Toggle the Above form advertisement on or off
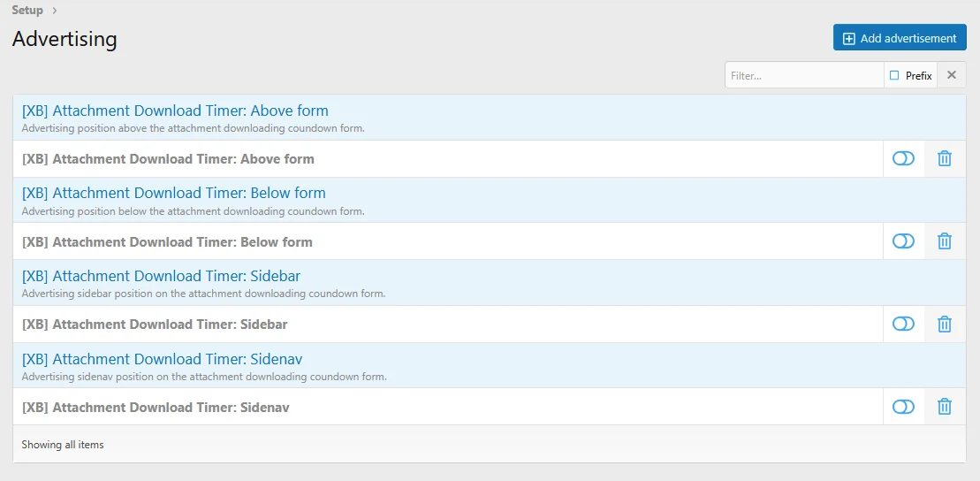 click(903, 159)
